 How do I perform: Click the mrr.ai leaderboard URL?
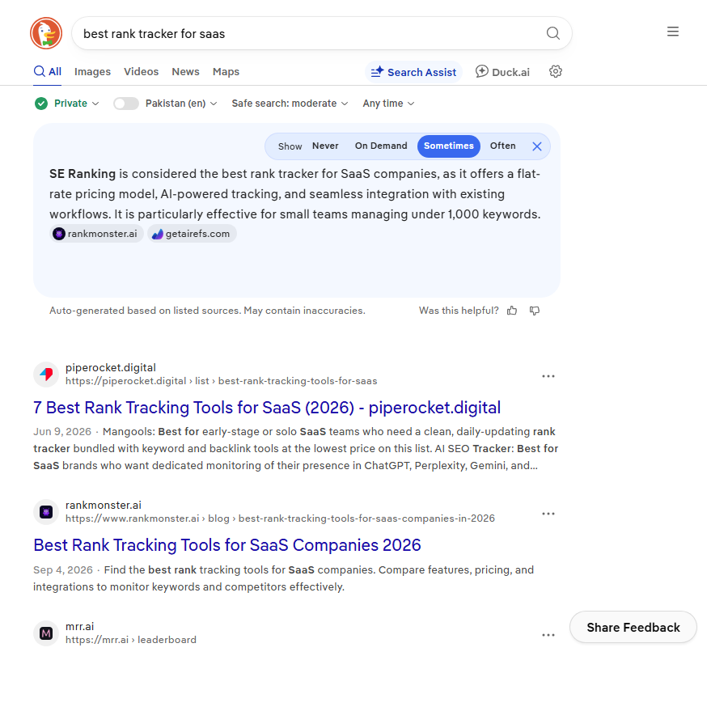tap(131, 640)
